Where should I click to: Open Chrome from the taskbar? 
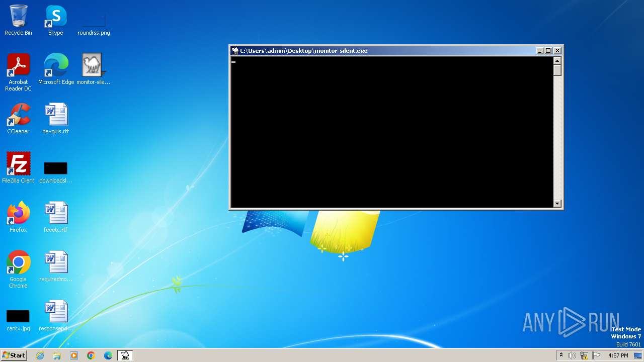[x=91, y=355]
